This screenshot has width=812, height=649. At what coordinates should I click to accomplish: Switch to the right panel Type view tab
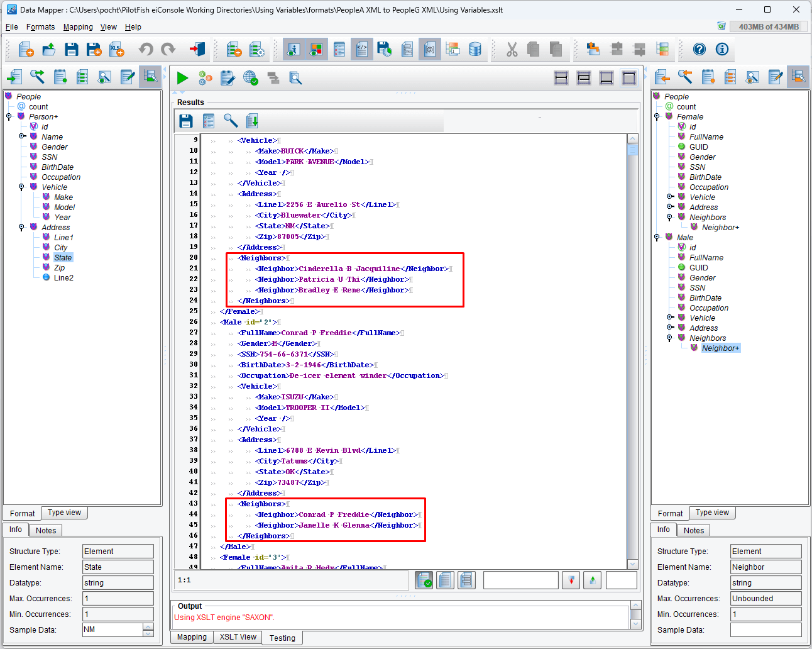click(712, 513)
